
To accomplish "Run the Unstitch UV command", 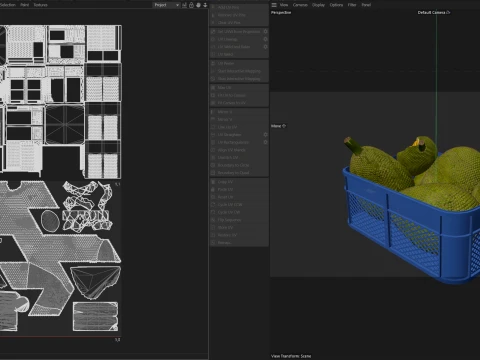I will 239,157.
